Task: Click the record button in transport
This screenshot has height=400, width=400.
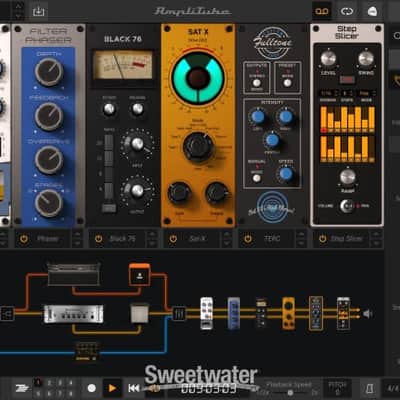Action: point(92,388)
